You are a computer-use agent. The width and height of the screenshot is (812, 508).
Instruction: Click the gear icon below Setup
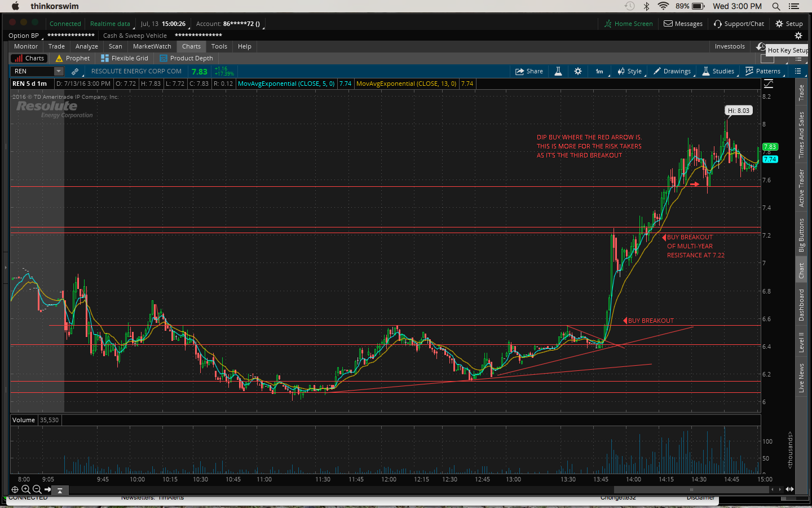click(x=798, y=36)
